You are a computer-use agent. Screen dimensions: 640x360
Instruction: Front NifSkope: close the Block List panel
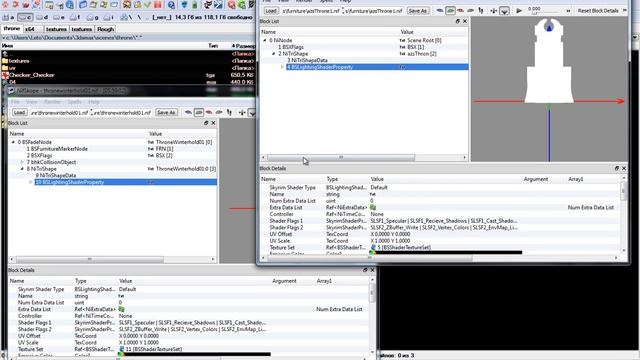point(464,21)
